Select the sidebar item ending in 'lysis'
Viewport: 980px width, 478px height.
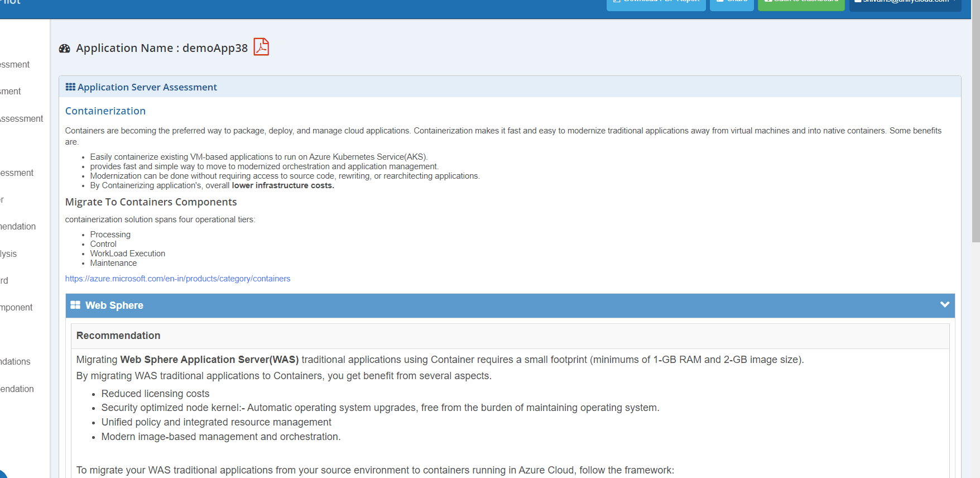click(8, 254)
